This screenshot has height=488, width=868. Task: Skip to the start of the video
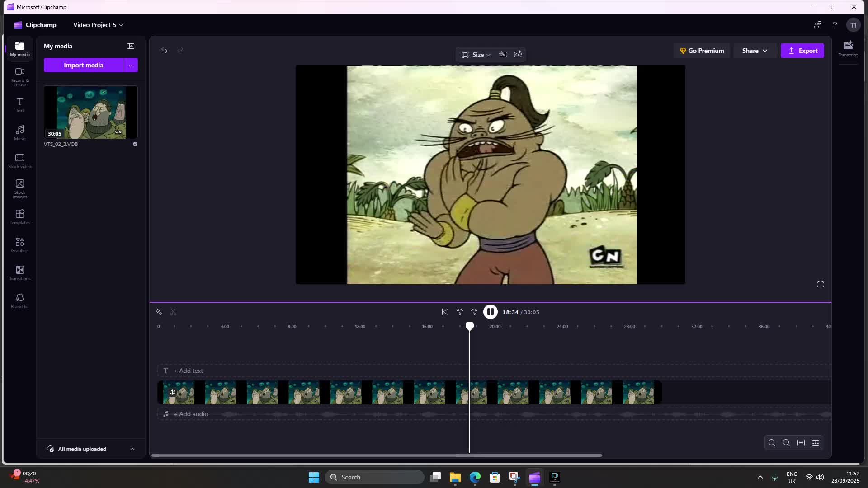tap(445, 312)
